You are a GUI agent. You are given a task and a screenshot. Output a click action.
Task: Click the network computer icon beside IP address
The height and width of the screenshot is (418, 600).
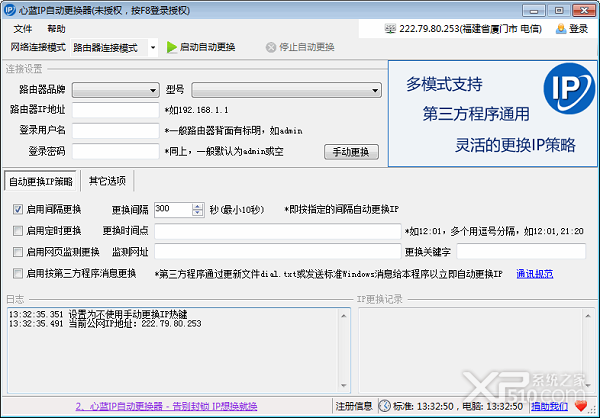tap(390, 29)
